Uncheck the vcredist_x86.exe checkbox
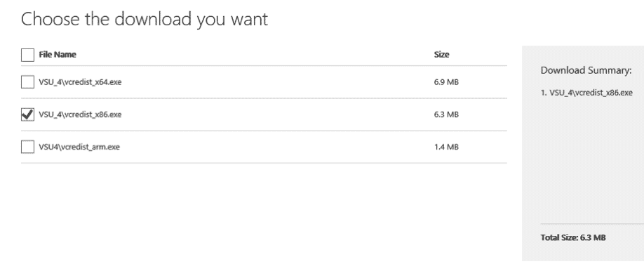Viewport: 644px width, 264px height. coord(27,114)
